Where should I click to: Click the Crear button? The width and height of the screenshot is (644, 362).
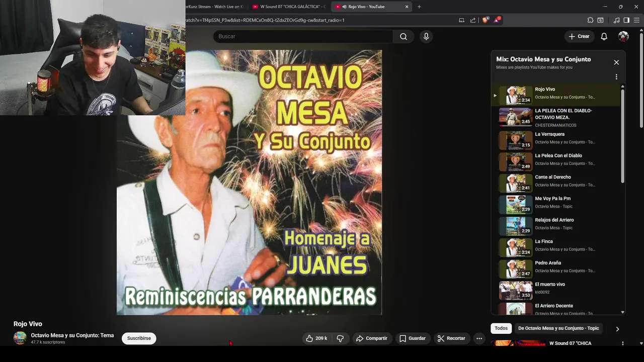[579, 36]
